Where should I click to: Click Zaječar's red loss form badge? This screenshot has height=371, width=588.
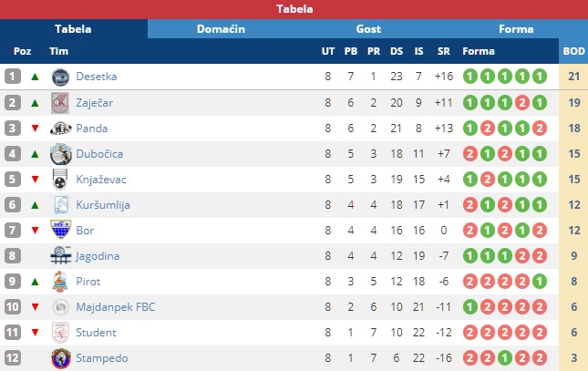522,103
